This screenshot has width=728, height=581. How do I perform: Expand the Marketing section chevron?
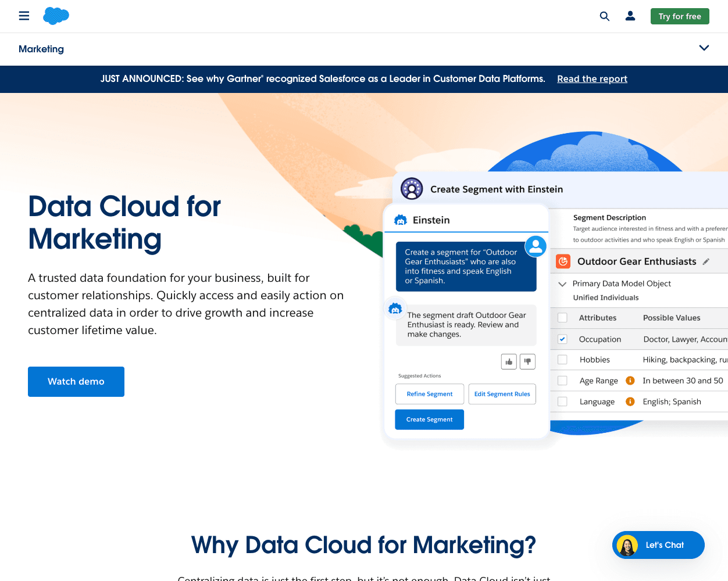(704, 48)
